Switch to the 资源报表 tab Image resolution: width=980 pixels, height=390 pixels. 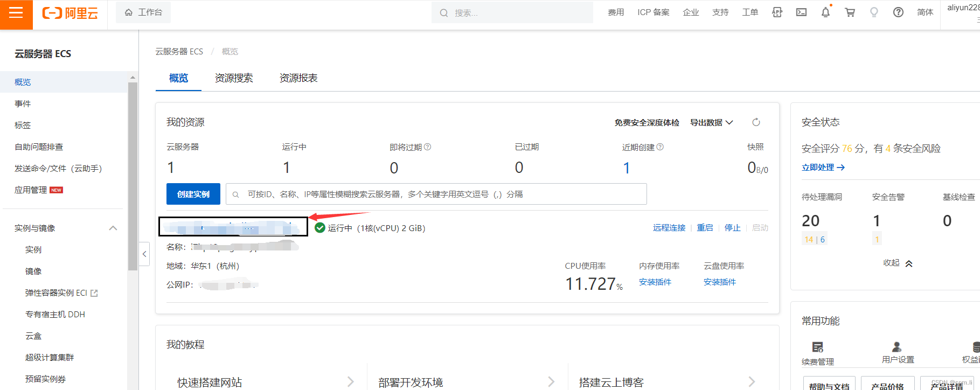tap(298, 78)
